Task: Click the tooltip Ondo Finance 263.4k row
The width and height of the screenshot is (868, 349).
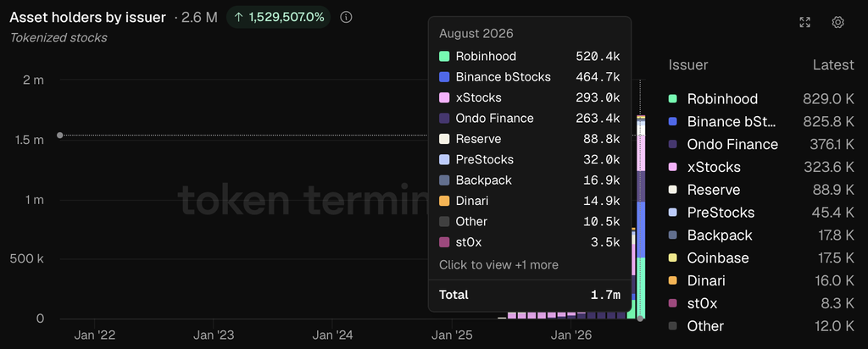Action: pyautogui.click(x=529, y=119)
